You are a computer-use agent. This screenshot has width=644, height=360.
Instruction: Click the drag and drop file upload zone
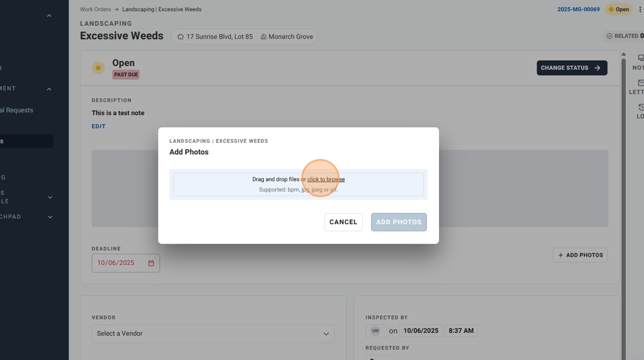(298, 185)
